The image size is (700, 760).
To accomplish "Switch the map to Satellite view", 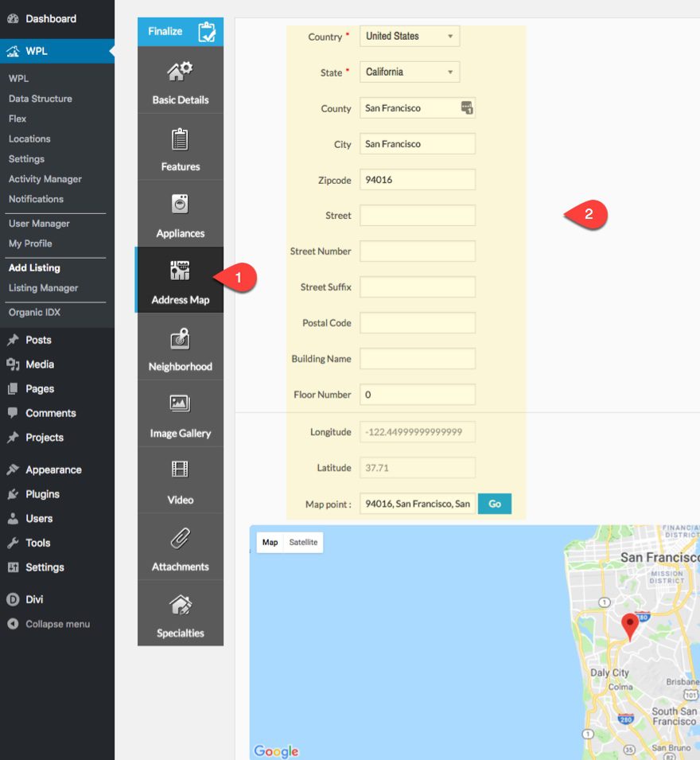I will pos(303,542).
